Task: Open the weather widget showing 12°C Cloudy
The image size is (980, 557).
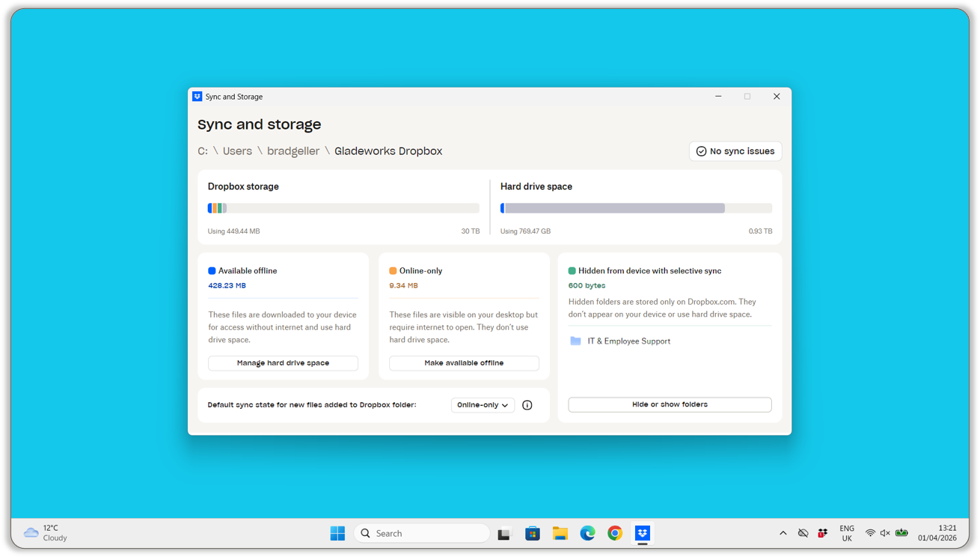Action: [46, 533]
